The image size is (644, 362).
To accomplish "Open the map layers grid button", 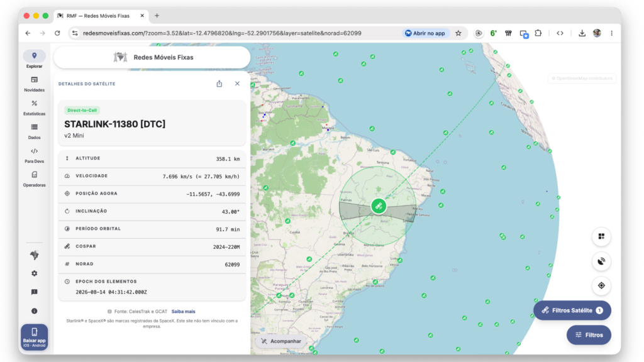I will coord(601,236).
